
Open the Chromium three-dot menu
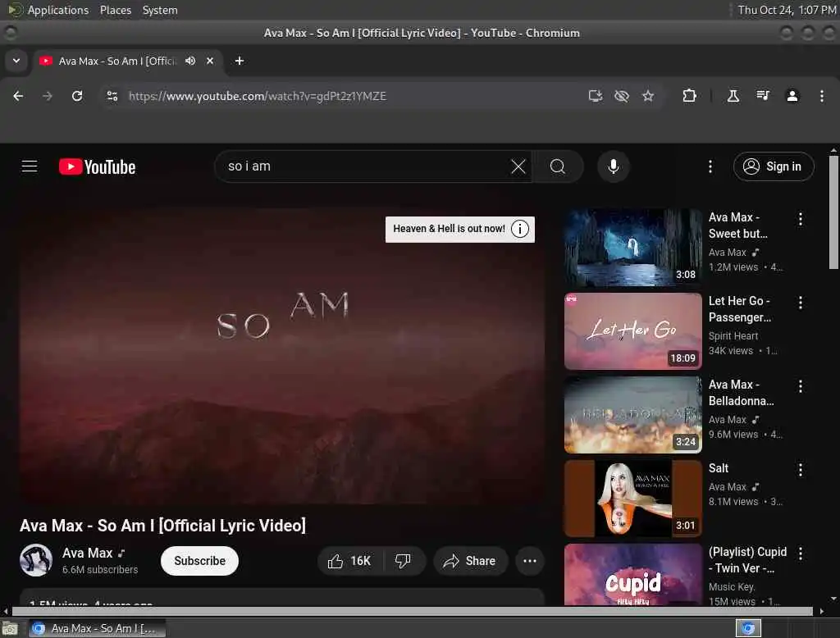[x=822, y=96]
